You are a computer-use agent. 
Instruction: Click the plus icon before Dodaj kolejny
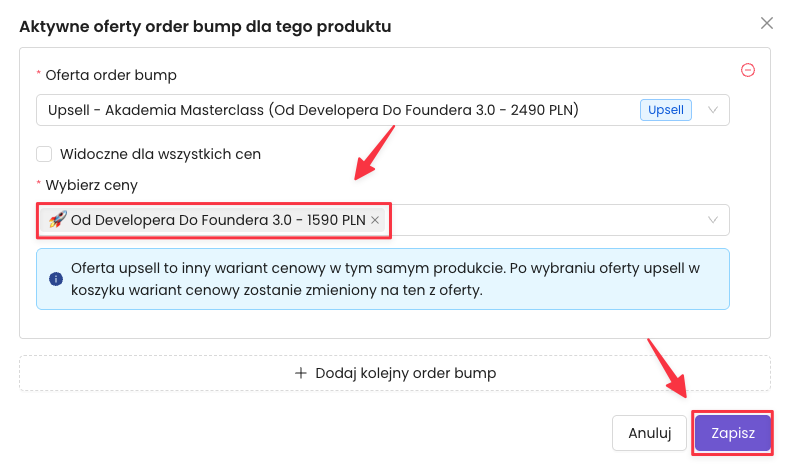tap(301, 373)
